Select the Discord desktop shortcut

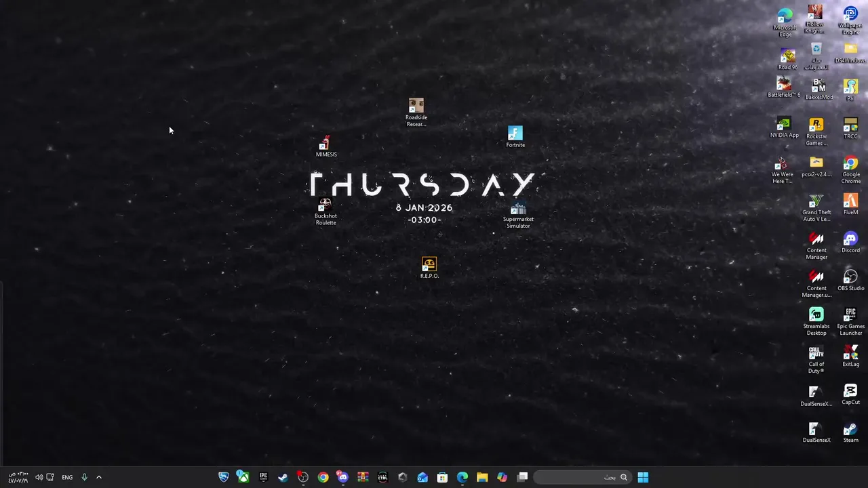coord(850,243)
